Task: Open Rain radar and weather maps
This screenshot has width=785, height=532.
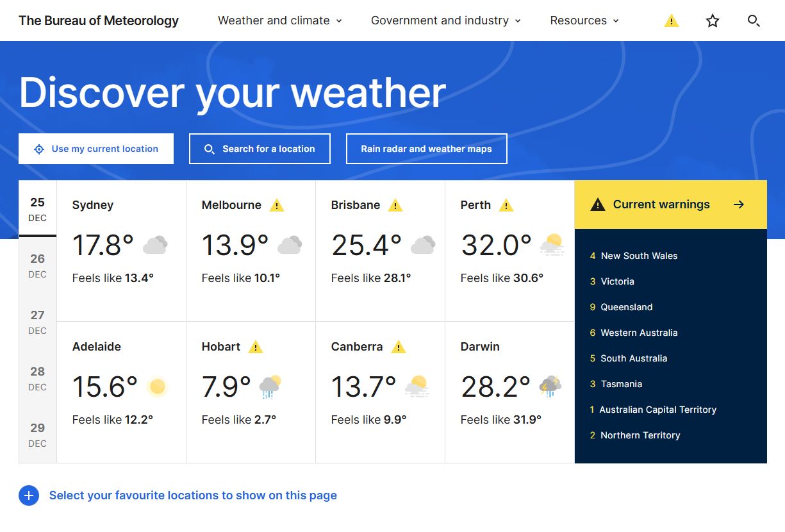Action: [426, 149]
